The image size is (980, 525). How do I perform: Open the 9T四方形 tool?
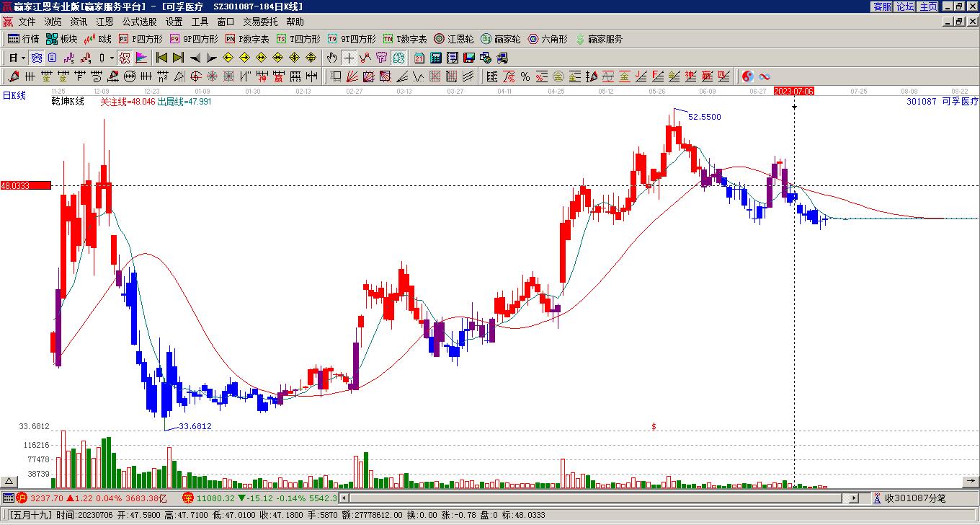(352, 39)
